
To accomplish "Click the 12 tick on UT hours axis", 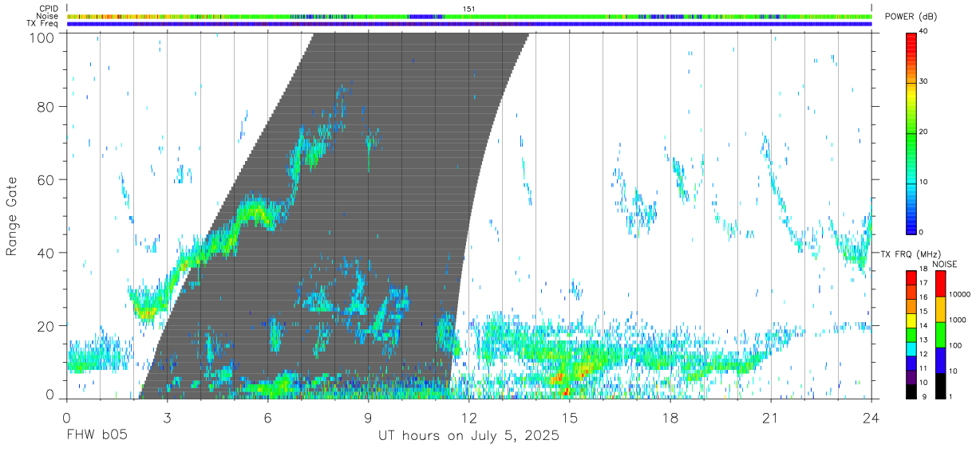I will 468,416.
